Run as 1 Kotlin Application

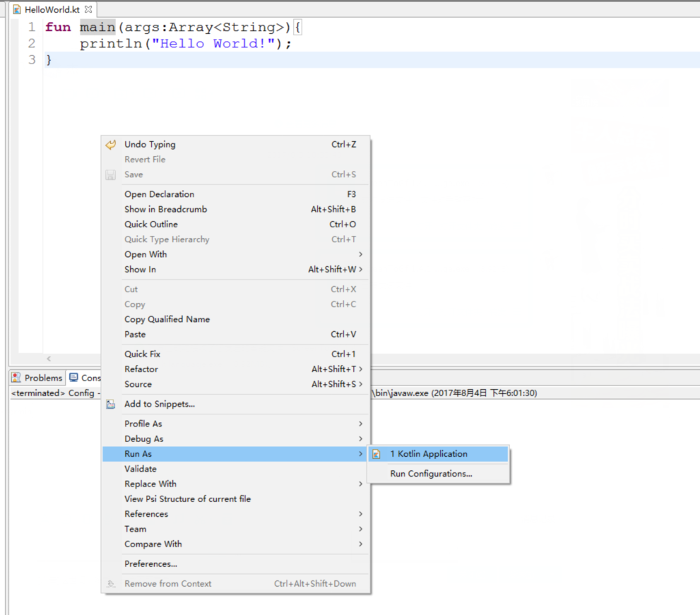tap(439, 454)
